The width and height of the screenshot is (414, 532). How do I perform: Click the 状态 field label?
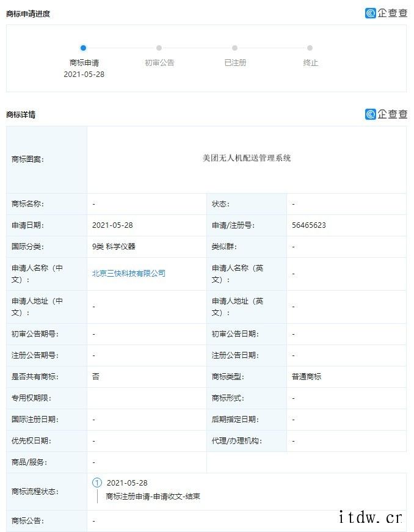click(x=220, y=204)
